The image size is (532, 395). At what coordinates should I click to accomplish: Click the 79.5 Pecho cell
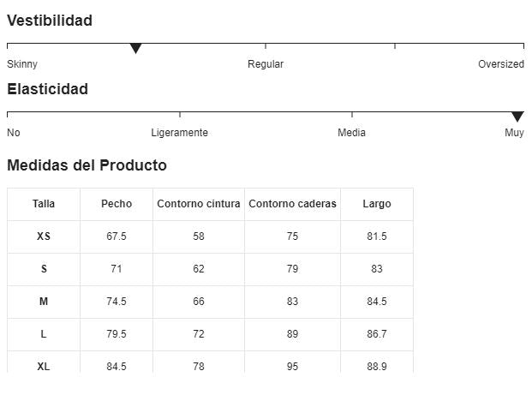(x=117, y=334)
